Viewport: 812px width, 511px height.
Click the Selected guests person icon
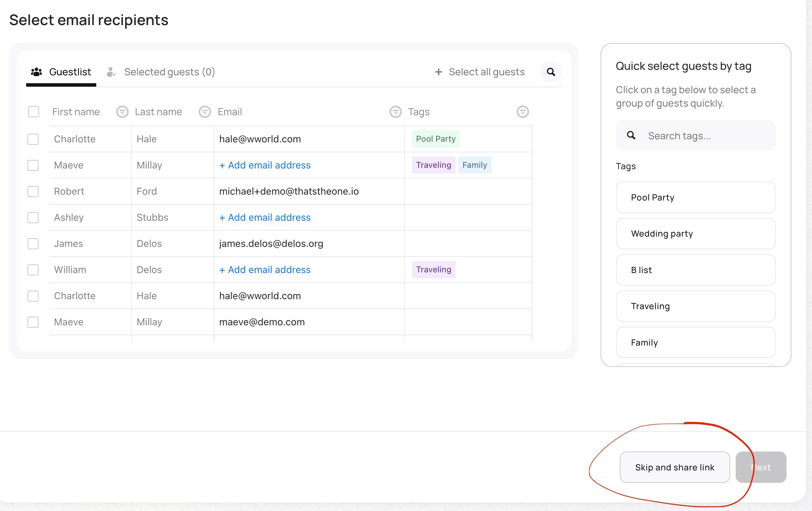pyautogui.click(x=111, y=72)
